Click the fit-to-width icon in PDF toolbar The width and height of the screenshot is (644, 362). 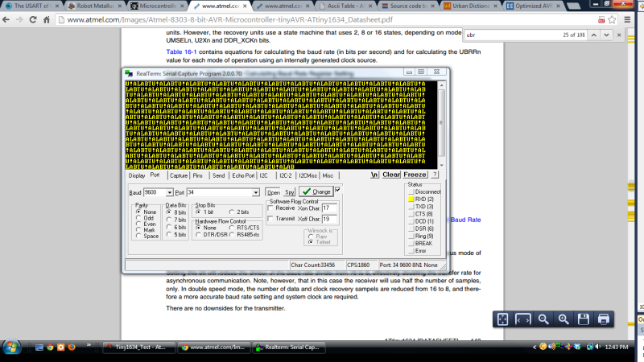[x=522, y=319]
